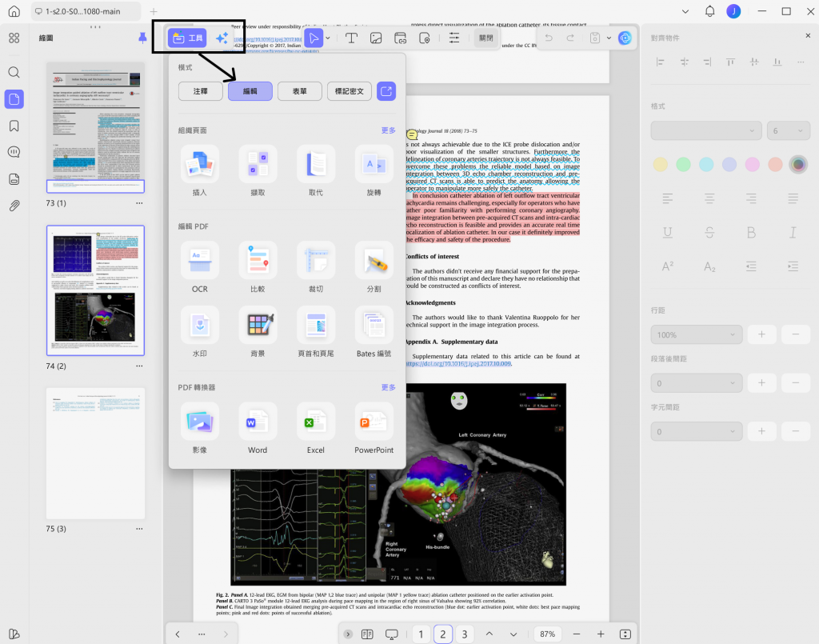
Task: Open the character spacing dropdown
Action: pyautogui.click(x=697, y=431)
